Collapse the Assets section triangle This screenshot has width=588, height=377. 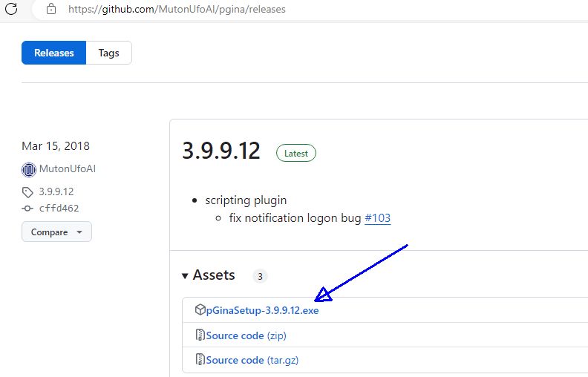point(185,276)
